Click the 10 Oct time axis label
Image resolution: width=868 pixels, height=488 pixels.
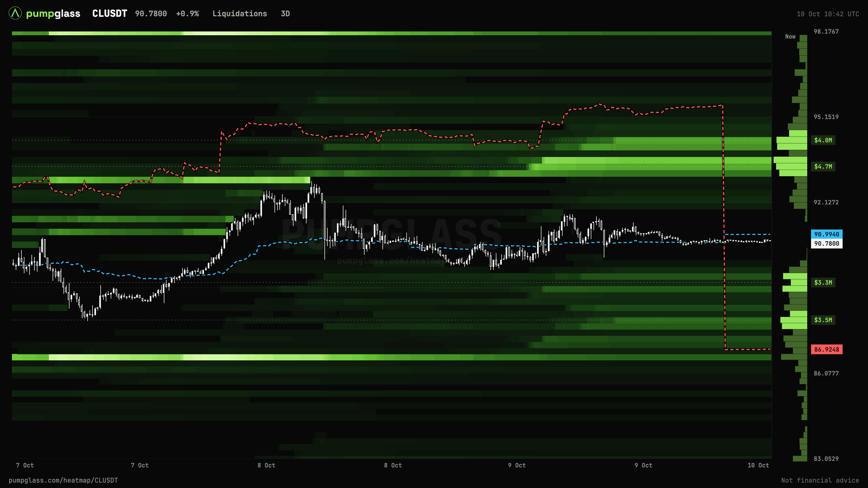pyautogui.click(x=758, y=465)
